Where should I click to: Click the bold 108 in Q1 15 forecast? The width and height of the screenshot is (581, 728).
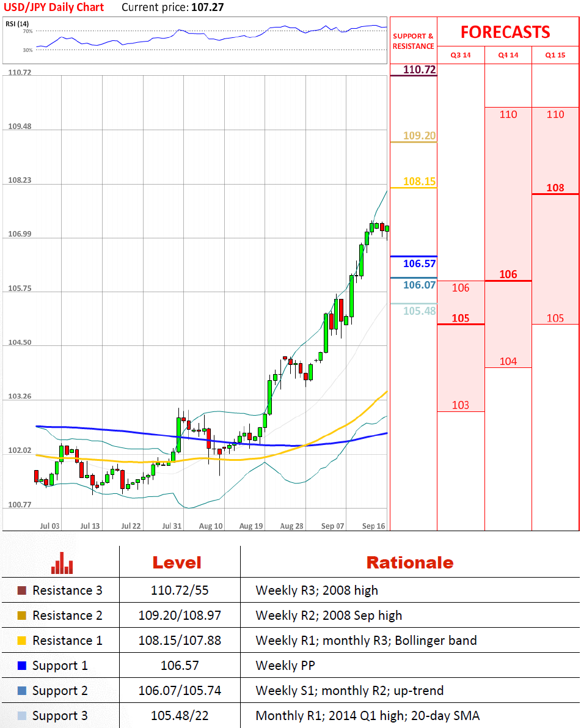[x=555, y=188]
